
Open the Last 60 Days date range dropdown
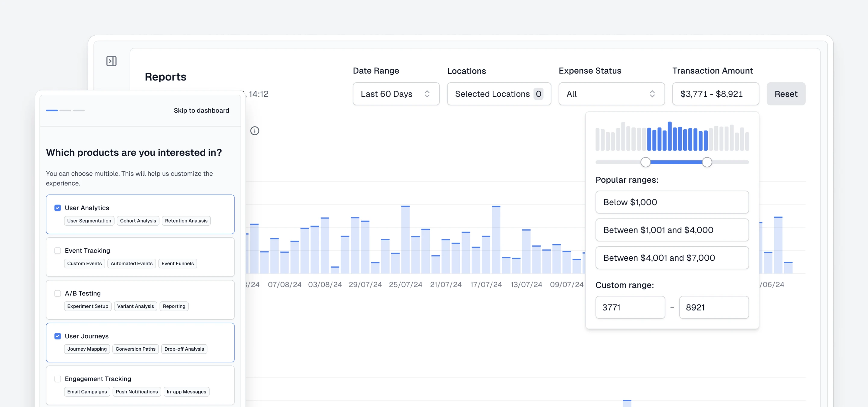click(396, 94)
